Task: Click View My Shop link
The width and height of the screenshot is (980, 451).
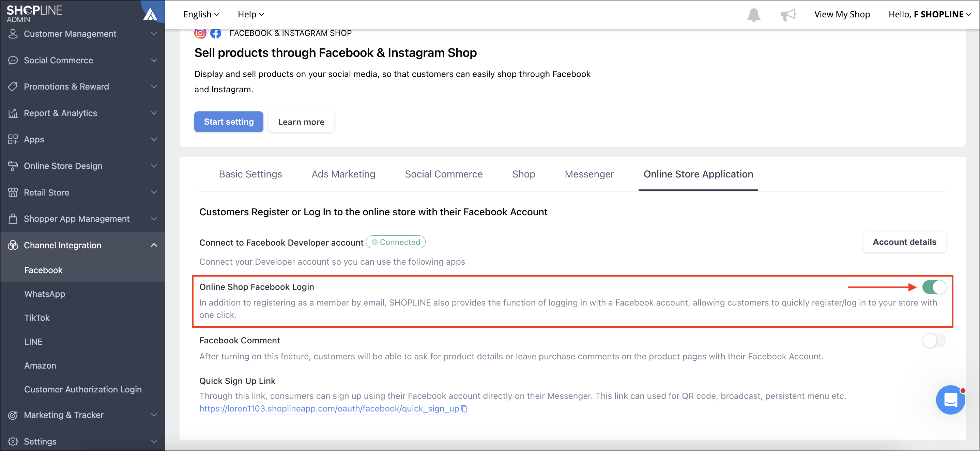Action: point(842,14)
